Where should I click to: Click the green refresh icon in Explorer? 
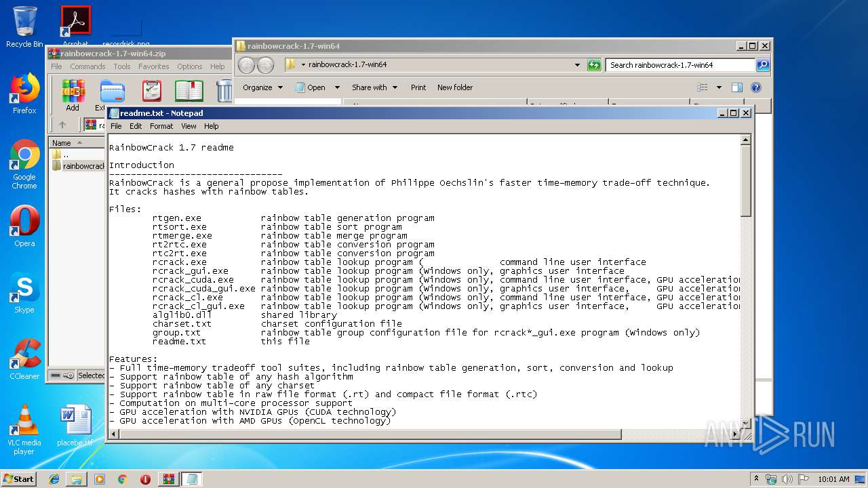coord(594,65)
